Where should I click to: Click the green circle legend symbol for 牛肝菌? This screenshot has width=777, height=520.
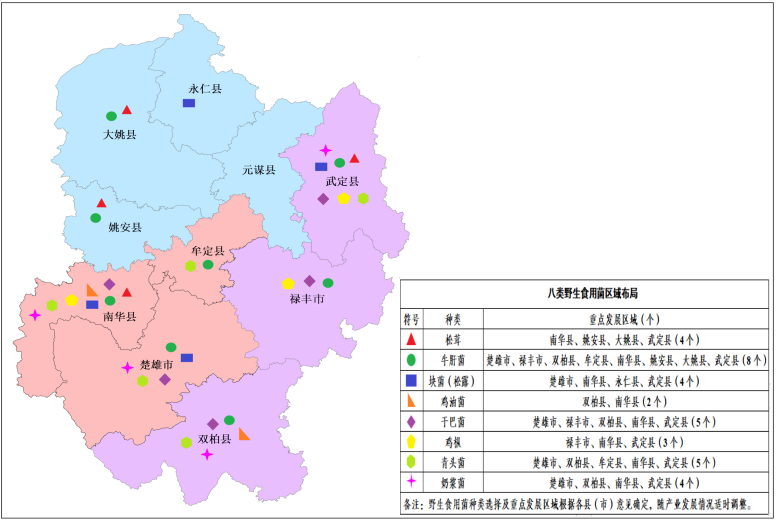coord(411,359)
